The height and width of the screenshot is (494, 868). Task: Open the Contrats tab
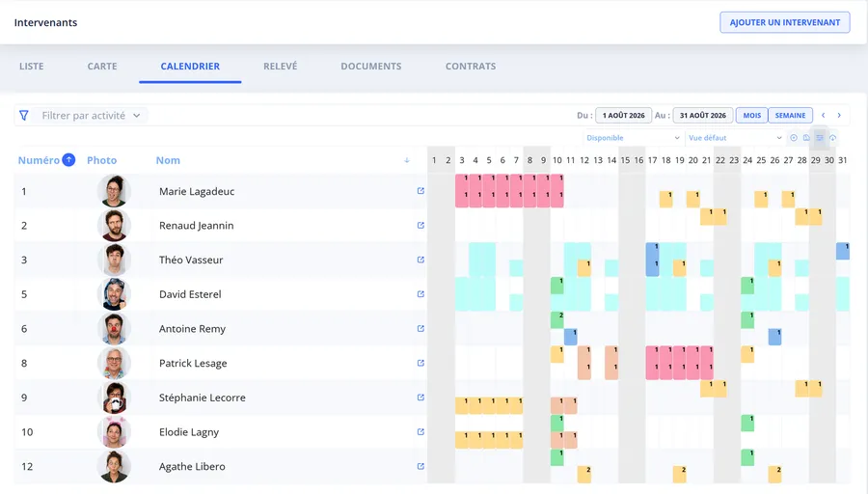(471, 66)
